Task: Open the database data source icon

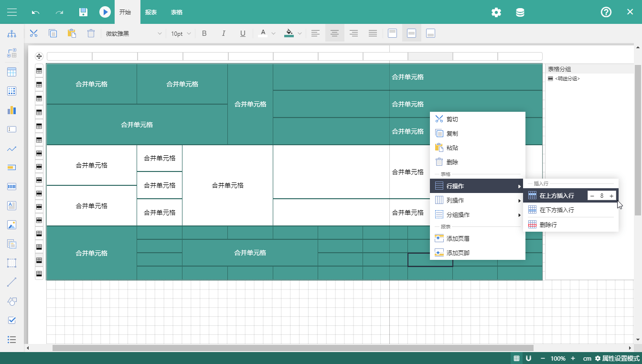Action: coord(520,12)
